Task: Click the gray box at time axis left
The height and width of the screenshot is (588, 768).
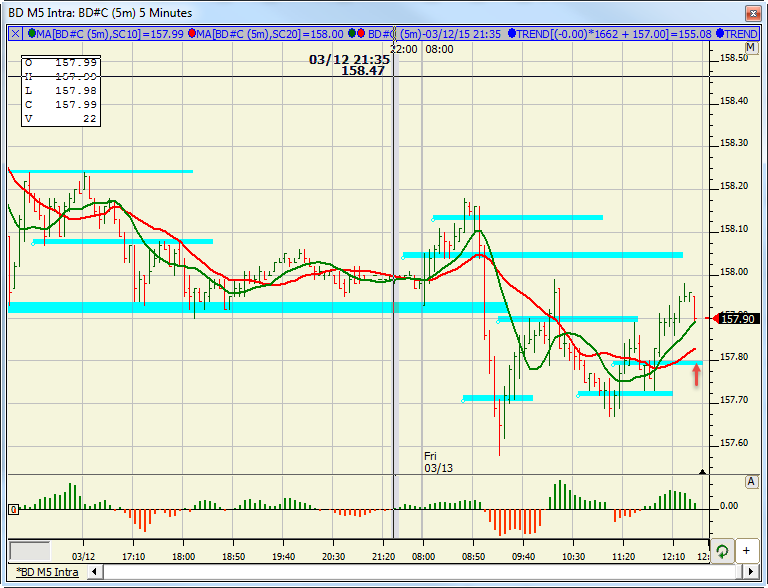Action: point(30,551)
